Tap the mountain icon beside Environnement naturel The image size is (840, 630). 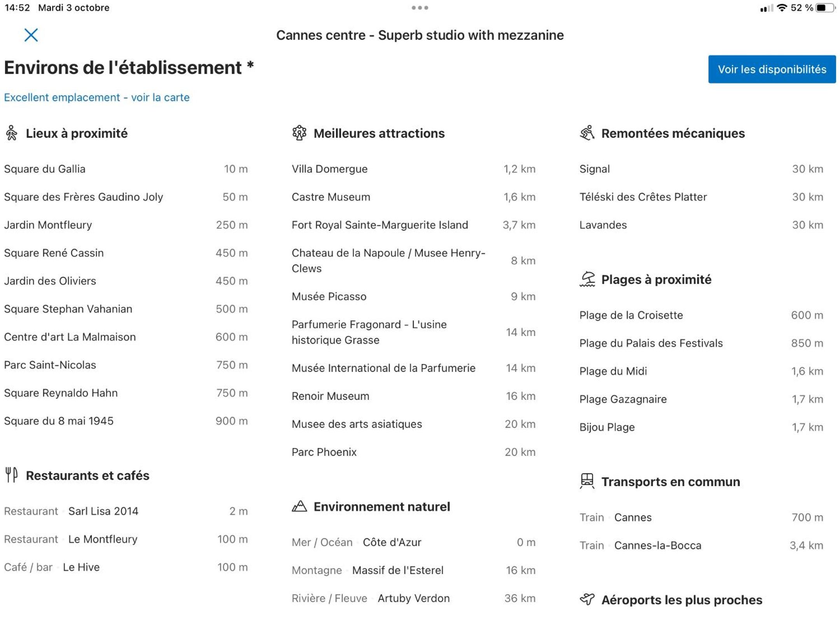299,506
